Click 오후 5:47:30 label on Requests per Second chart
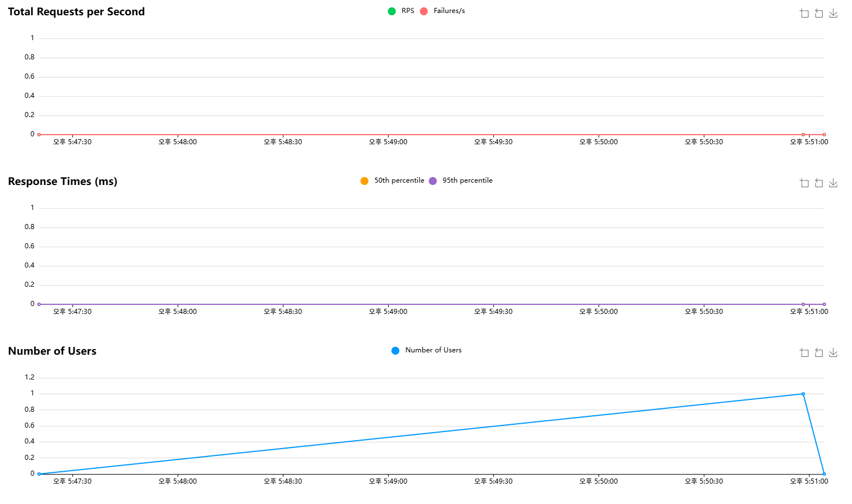Viewport: 852px width, 504px height. (72, 142)
